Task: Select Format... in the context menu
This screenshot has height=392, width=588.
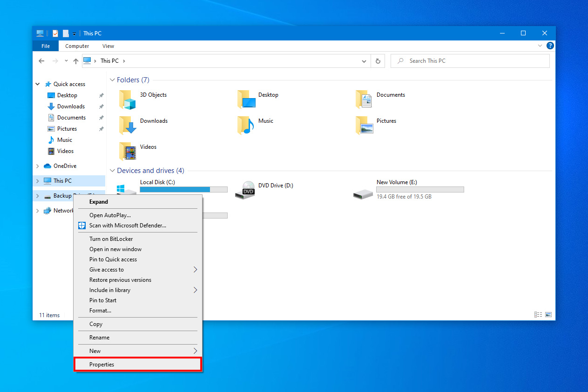Action: (x=100, y=311)
